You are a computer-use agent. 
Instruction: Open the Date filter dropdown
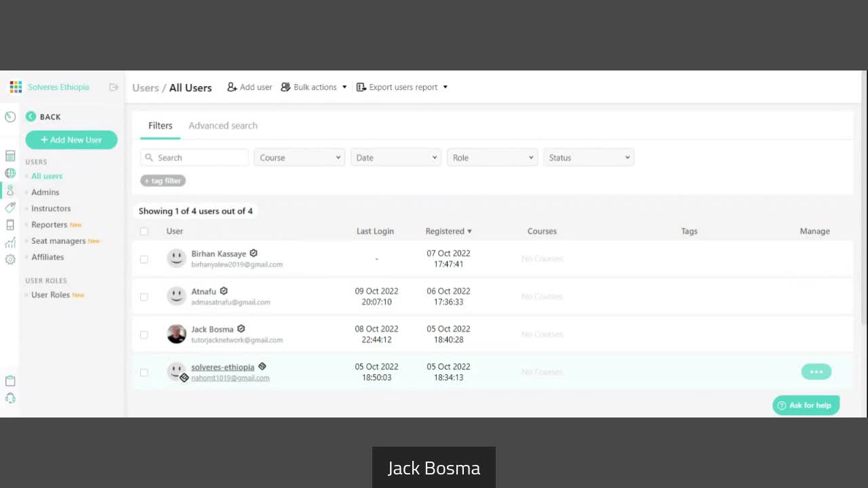(x=396, y=157)
